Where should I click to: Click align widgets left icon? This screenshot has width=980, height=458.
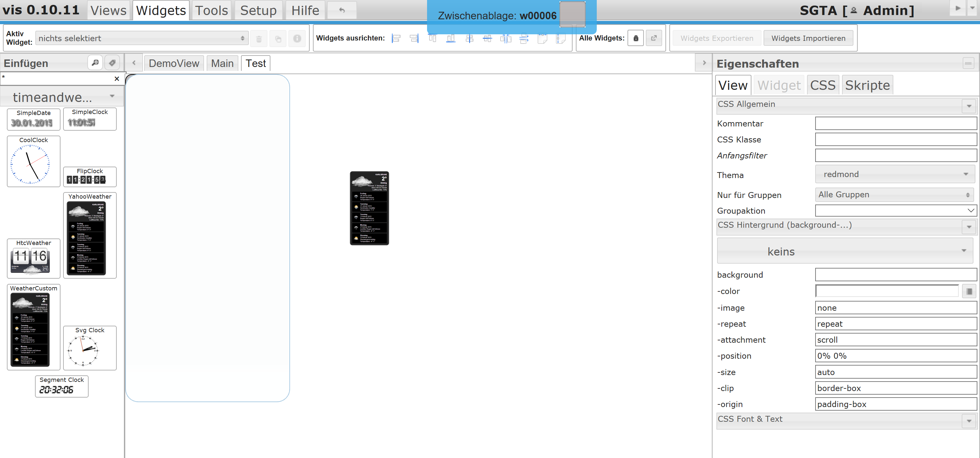pyautogui.click(x=396, y=39)
